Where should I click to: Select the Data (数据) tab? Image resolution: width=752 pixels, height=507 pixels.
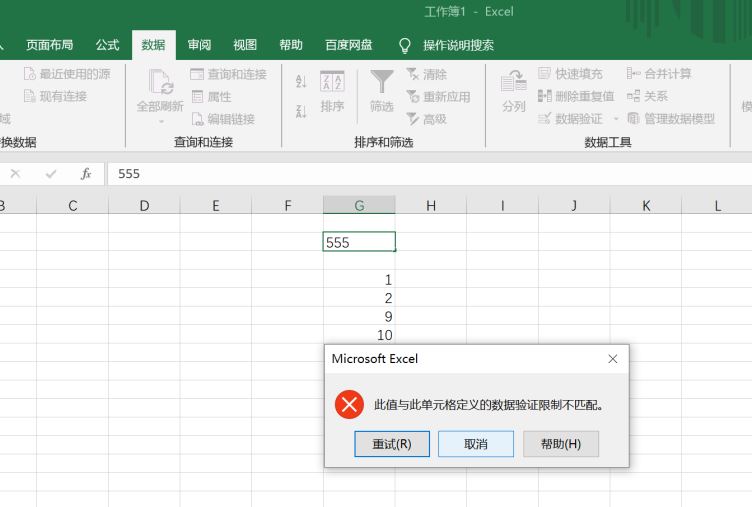click(x=153, y=45)
